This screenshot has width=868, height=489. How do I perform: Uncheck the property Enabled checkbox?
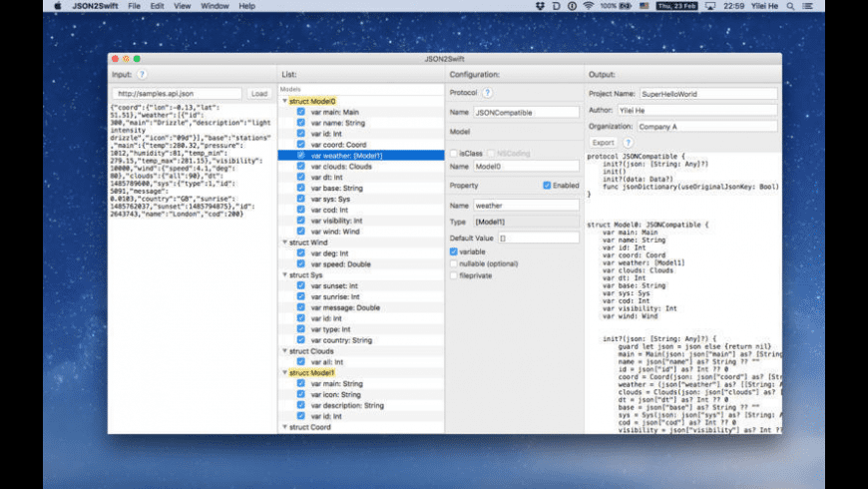[x=547, y=186]
